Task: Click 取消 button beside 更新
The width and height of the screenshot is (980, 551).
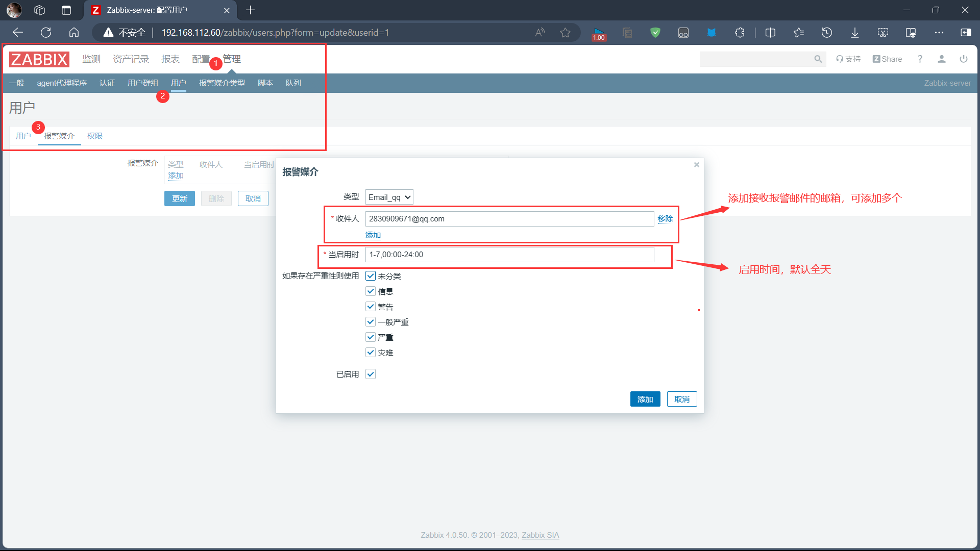Action: point(253,198)
